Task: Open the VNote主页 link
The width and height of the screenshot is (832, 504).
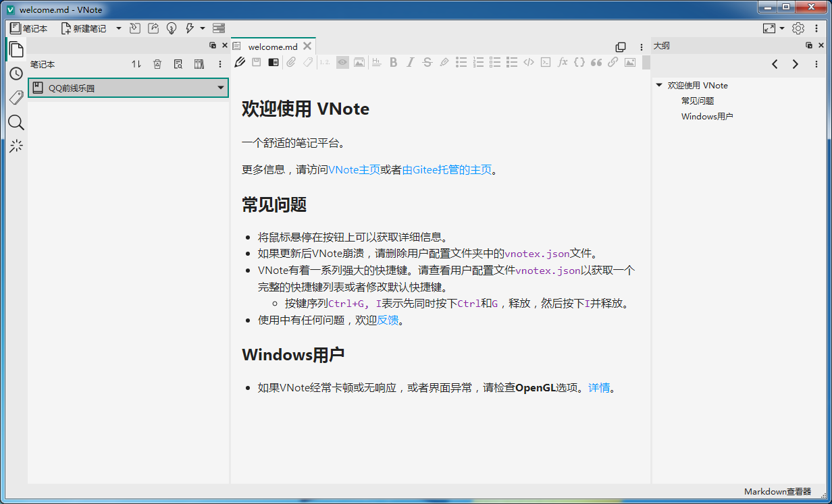Action: click(x=354, y=170)
